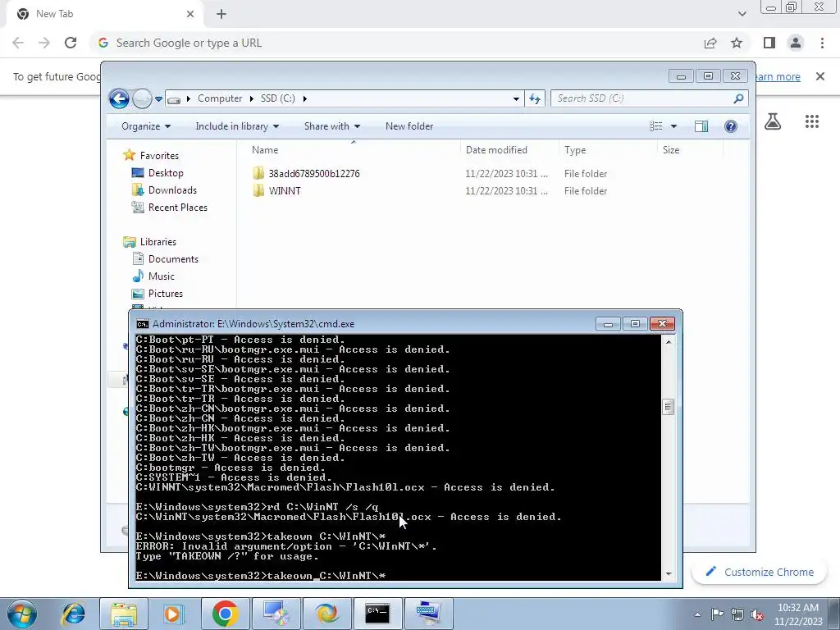Screen dimensions: 840x630
Task: Select Desktop in Favorites
Action: click(166, 173)
